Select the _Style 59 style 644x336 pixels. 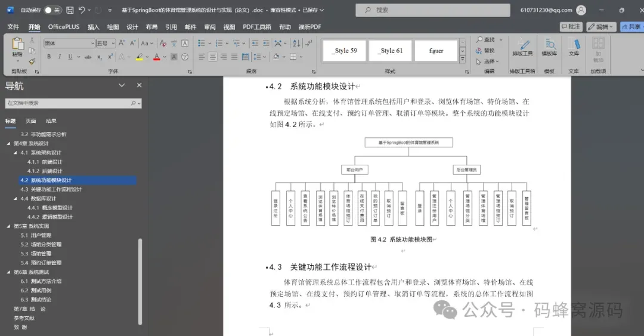click(x=344, y=51)
